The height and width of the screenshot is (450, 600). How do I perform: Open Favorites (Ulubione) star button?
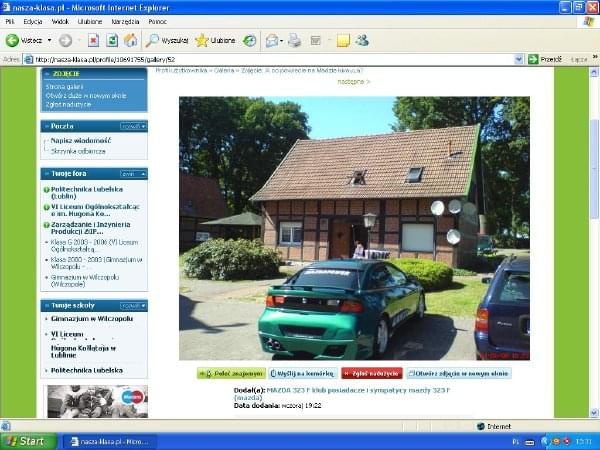click(x=216, y=41)
